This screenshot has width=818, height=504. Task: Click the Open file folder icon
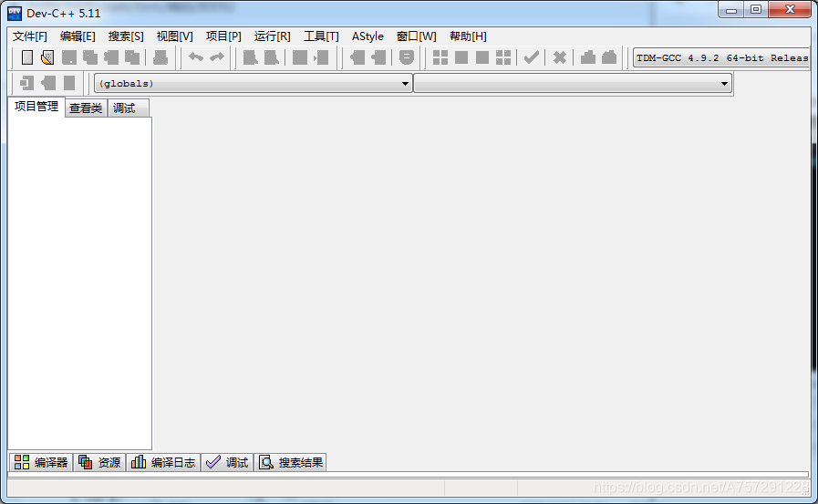pyautogui.click(x=47, y=57)
